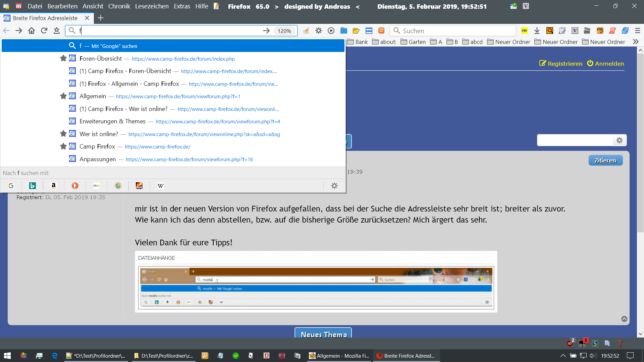Click the Zitieren button

coord(605,160)
